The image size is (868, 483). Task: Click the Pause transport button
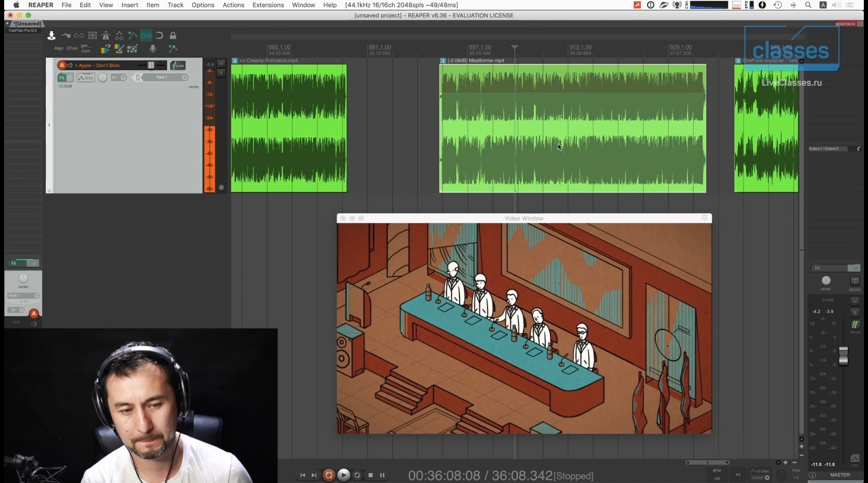coord(382,475)
